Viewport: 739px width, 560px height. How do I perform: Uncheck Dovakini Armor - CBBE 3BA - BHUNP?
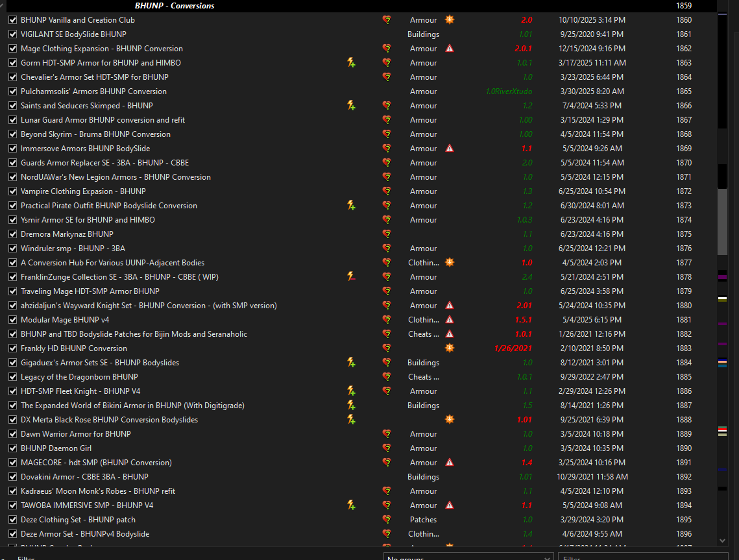point(13,477)
